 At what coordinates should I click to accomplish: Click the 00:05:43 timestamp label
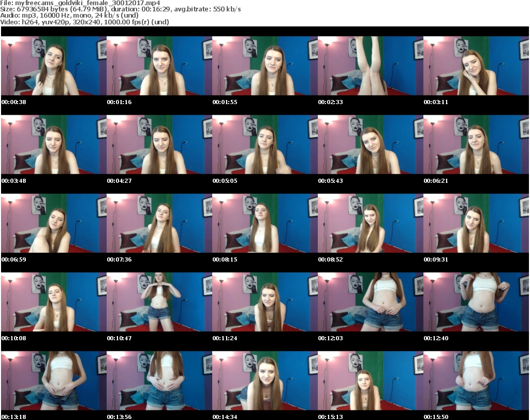[x=331, y=181]
